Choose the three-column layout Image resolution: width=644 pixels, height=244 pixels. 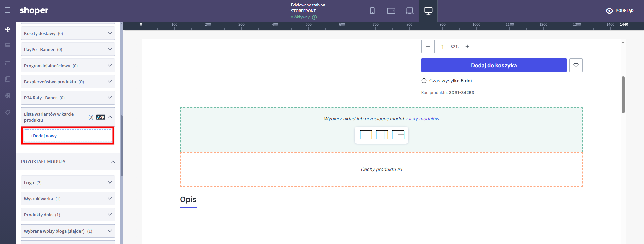[382, 135]
